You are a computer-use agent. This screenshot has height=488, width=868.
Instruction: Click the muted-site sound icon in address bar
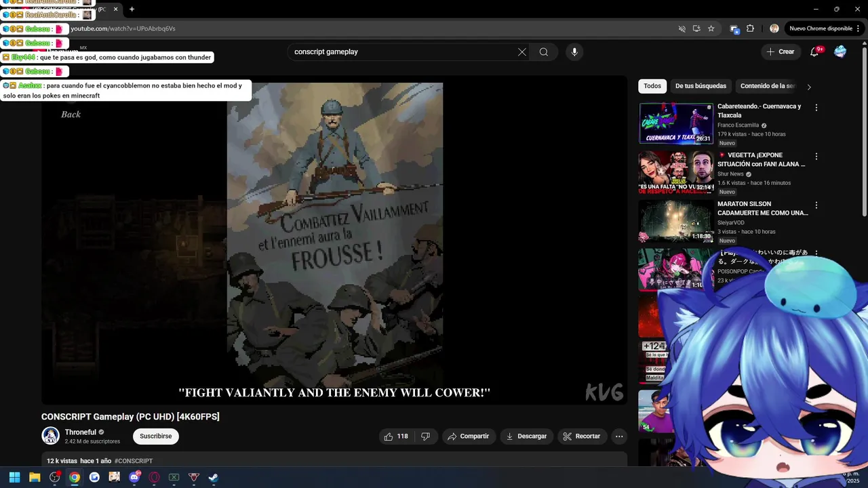coord(682,28)
